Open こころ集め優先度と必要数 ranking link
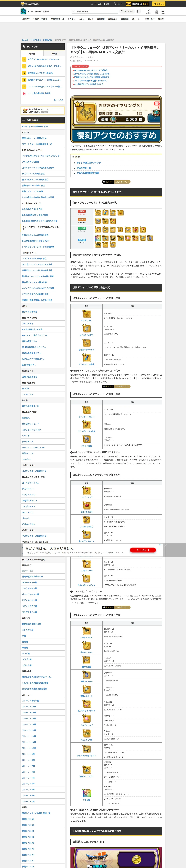 tap(43, 93)
